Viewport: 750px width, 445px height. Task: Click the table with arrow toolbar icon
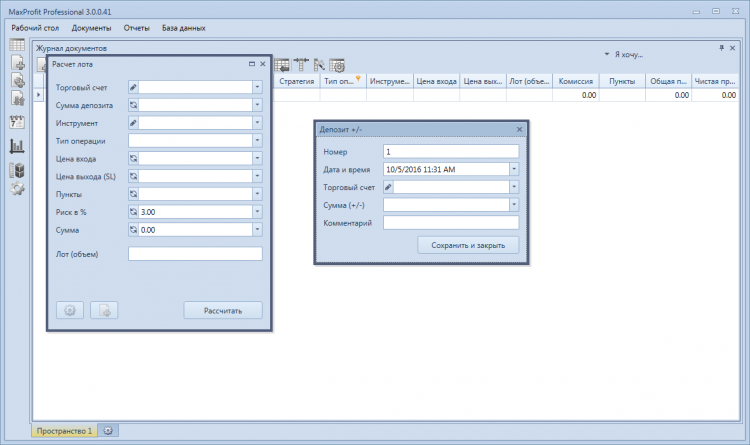pyautogui.click(x=282, y=65)
